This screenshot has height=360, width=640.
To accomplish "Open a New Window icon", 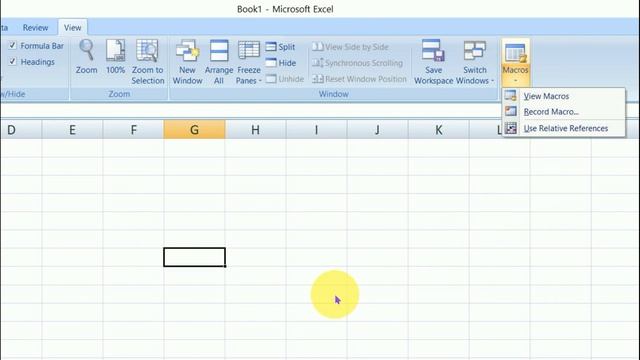I will coord(187,50).
